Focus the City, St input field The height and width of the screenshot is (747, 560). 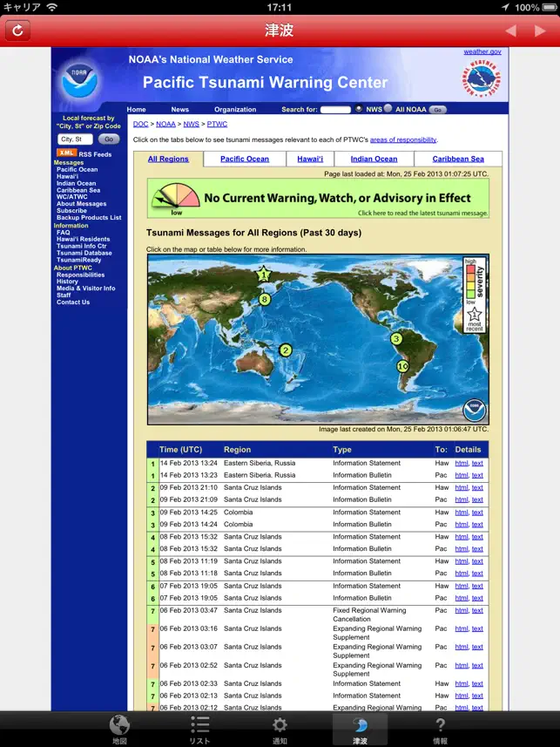coord(75,139)
